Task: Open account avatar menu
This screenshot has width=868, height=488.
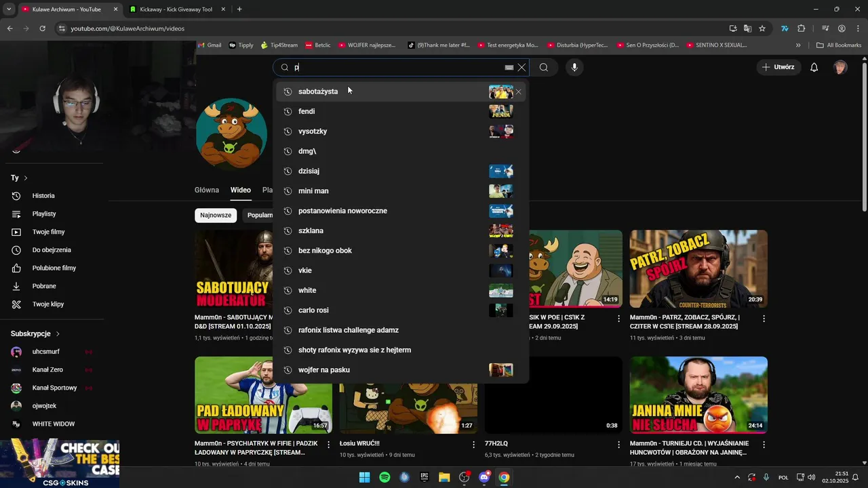Action: (x=840, y=67)
